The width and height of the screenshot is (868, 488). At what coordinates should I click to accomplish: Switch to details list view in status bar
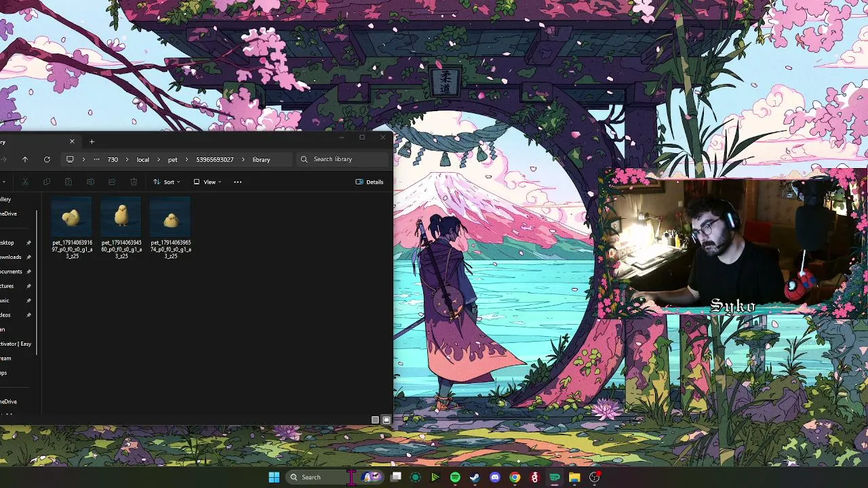(x=375, y=420)
